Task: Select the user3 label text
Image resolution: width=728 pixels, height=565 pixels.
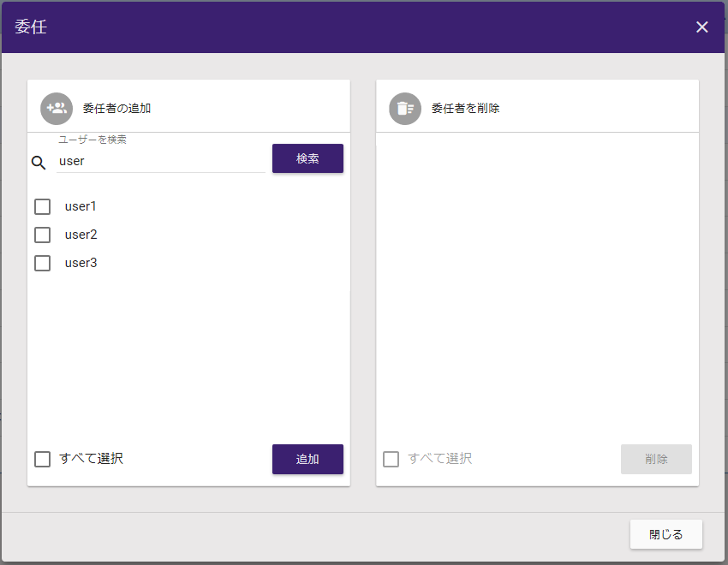Action: tap(81, 263)
